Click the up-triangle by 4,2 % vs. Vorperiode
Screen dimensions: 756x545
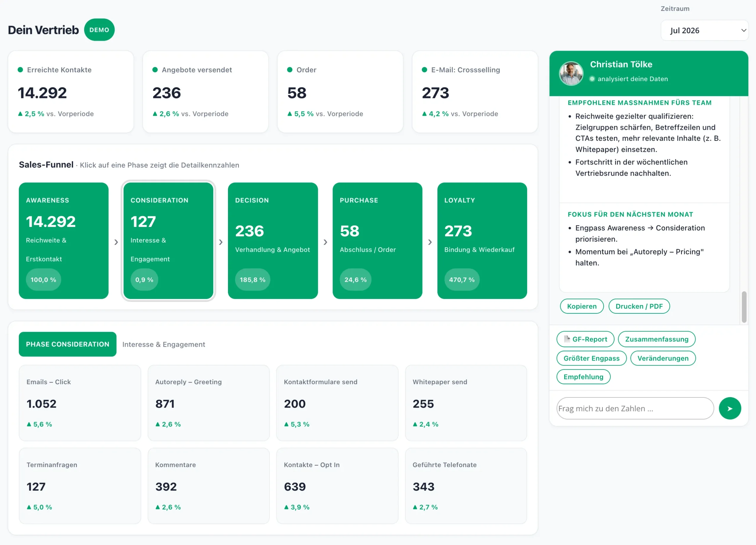tap(424, 114)
